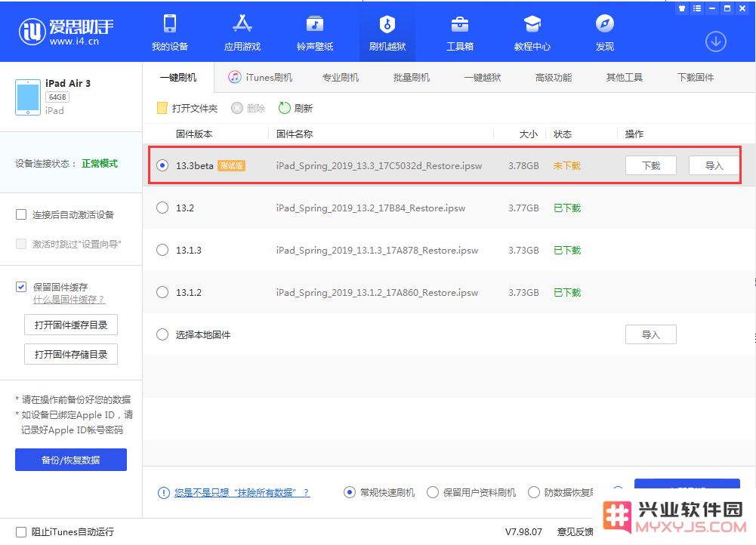Enable 连接后自动激活设备 checkbox

click(21, 214)
